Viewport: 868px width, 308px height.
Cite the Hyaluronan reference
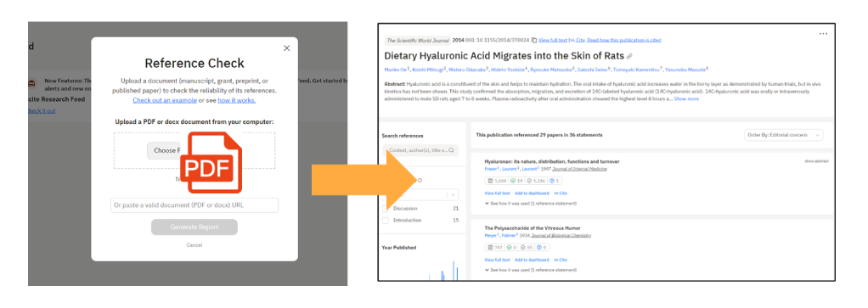pos(561,193)
